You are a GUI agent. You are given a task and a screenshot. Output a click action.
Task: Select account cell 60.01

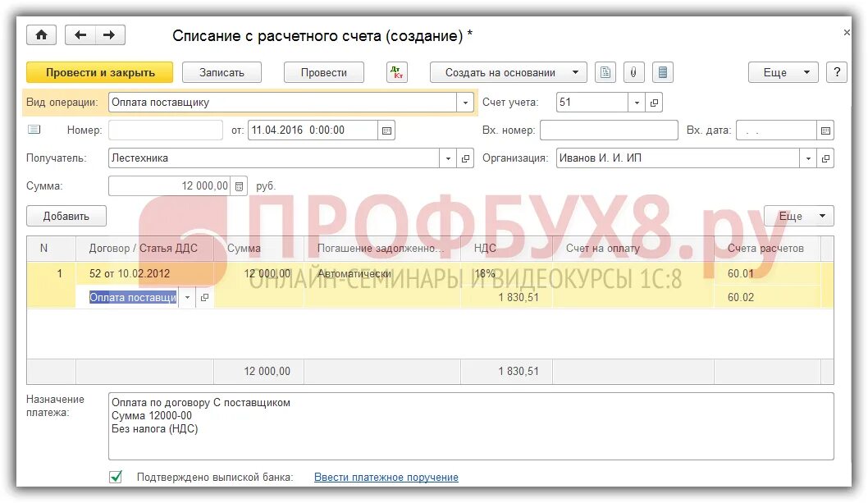[767, 274]
